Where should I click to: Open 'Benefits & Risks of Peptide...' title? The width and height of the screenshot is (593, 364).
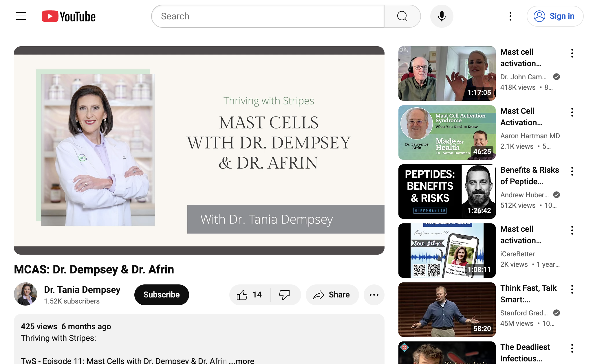(530, 176)
